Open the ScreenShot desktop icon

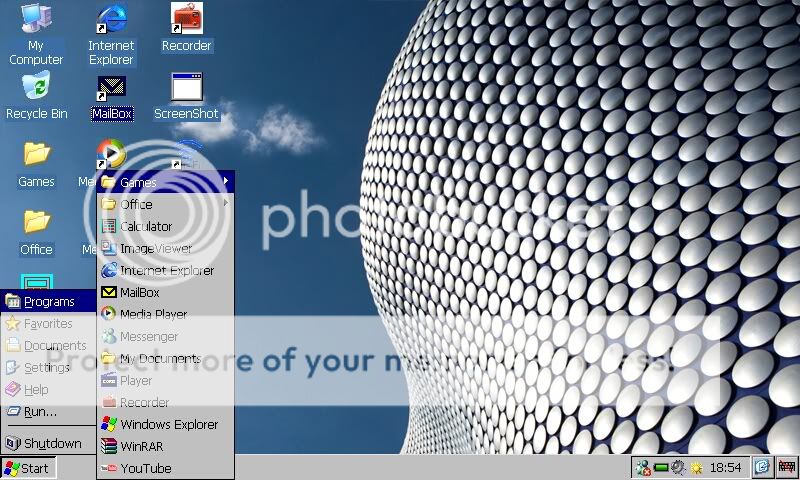(186, 96)
